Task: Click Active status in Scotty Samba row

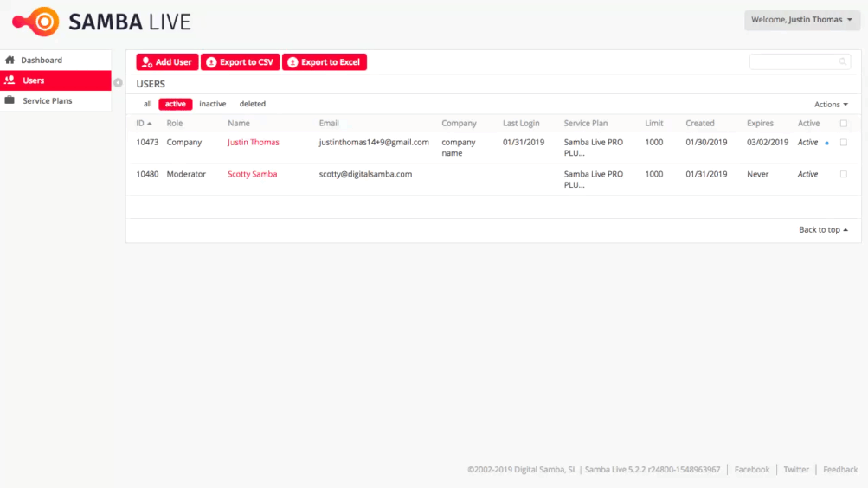Action: (807, 174)
